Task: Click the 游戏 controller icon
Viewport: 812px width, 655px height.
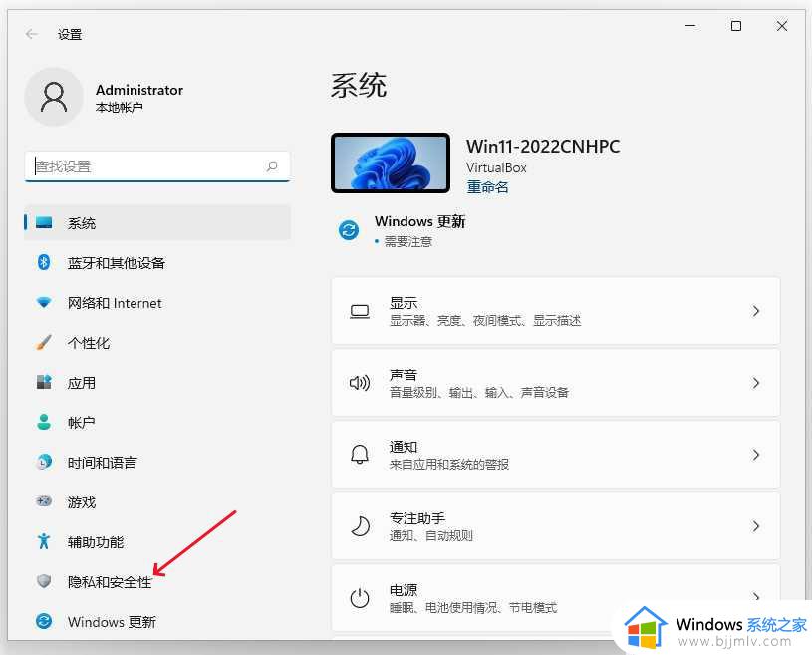Action: click(x=44, y=501)
